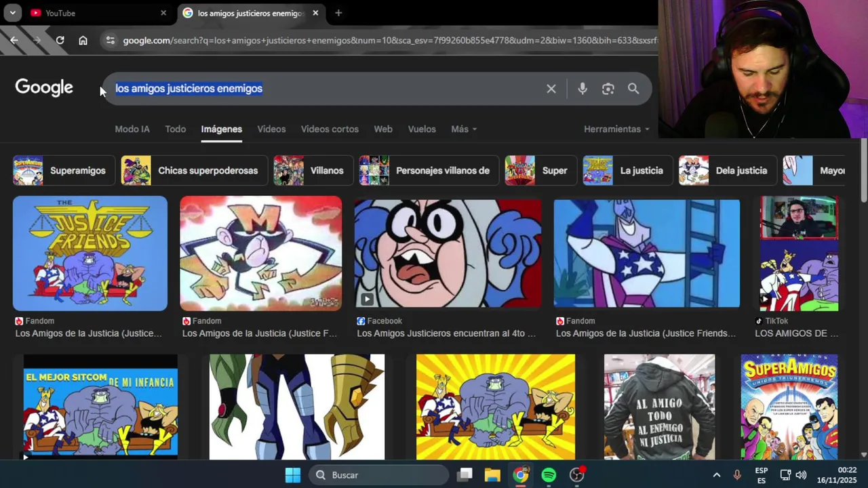Open volume control in system tray
This screenshot has width=868, height=488.
pos(801,475)
